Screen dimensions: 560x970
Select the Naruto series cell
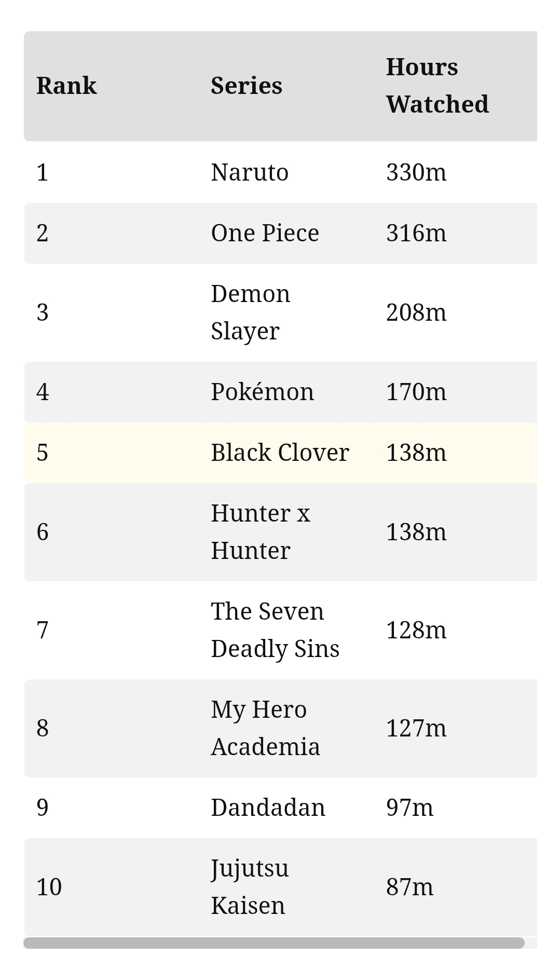click(250, 172)
